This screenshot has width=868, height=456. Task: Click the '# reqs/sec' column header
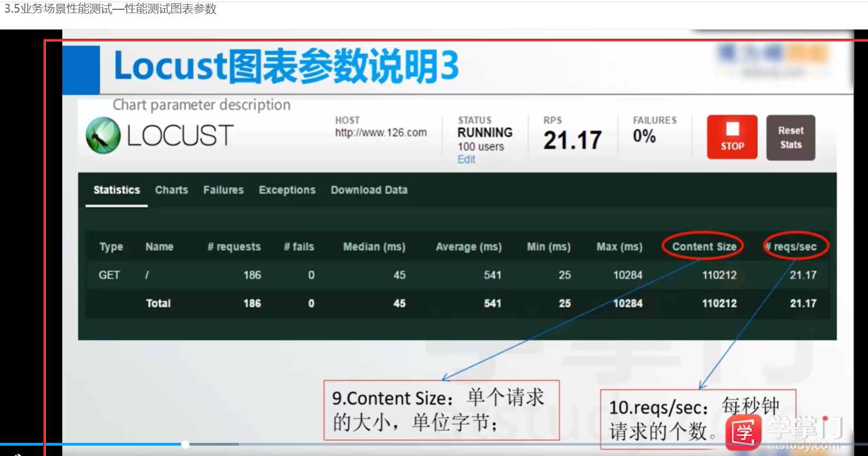click(791, 247)
